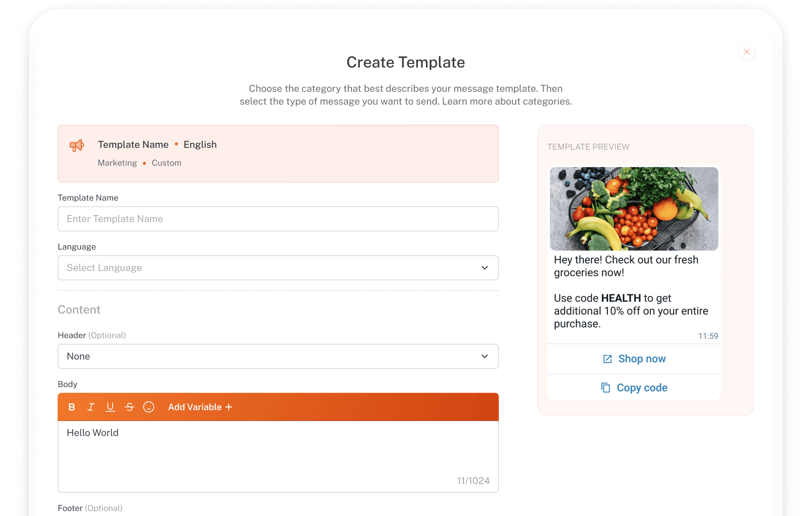Click Add Variable in body toolbar
The height and width of the screenshot is (516, 812).
pyautogui.click(x=200, y=407)
